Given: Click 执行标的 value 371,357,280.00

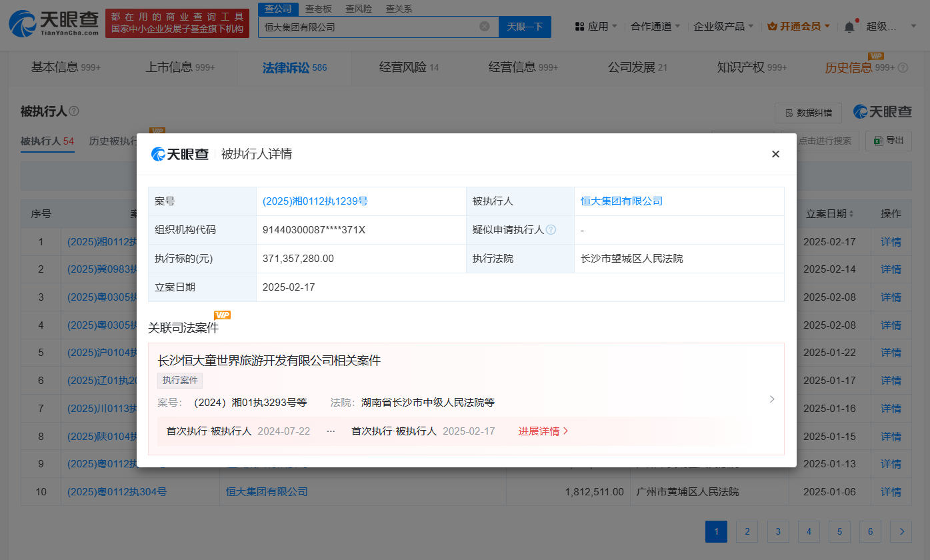Looking at the screenshot, I should (299, 259).
